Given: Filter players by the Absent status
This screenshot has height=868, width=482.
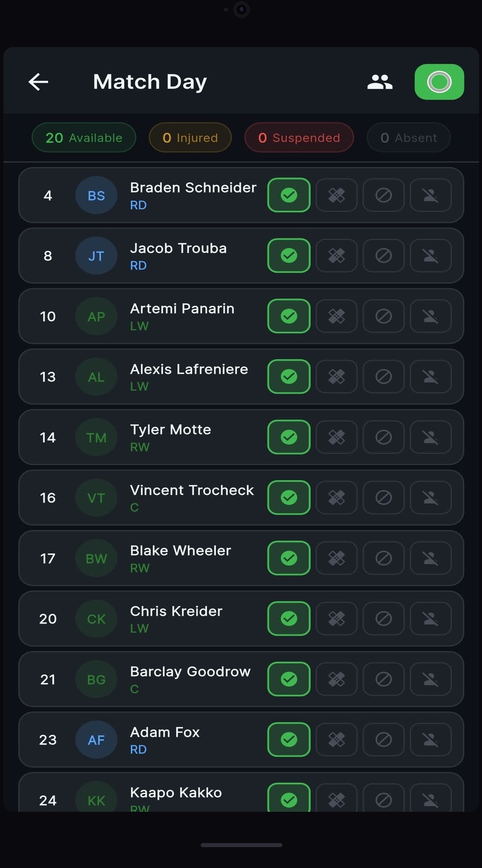Looking at the screenshot, I should pyautogui.click(x=408, y=137).
